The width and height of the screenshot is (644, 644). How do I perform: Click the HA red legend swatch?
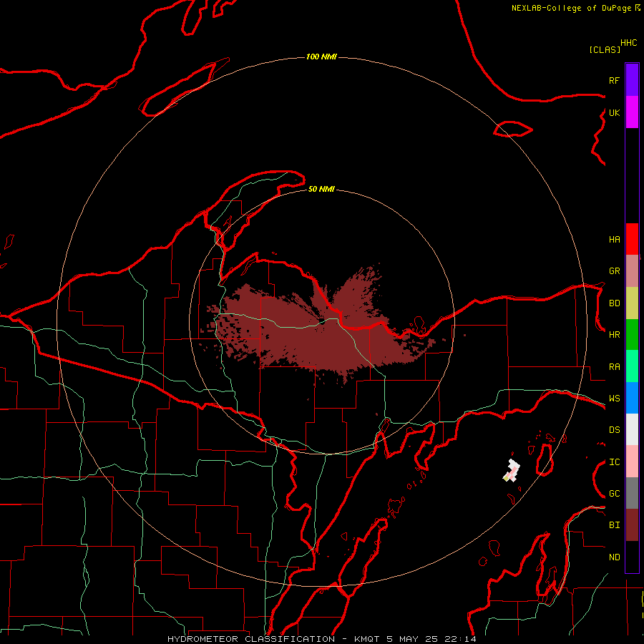[632, 239]
